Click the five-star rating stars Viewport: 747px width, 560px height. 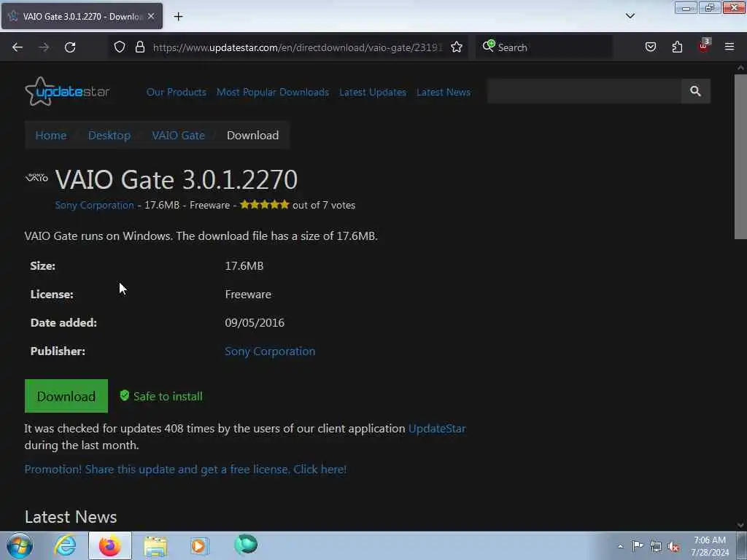[x=264, y=205]
